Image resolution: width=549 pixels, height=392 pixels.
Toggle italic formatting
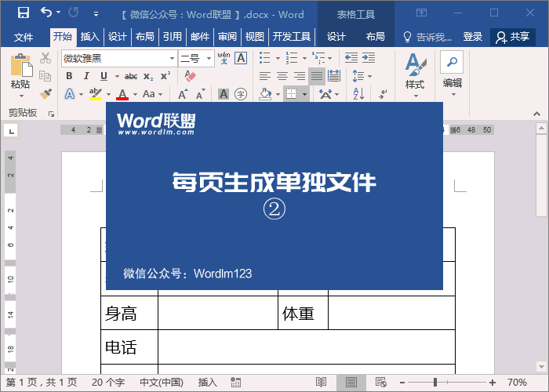point(86,76)
